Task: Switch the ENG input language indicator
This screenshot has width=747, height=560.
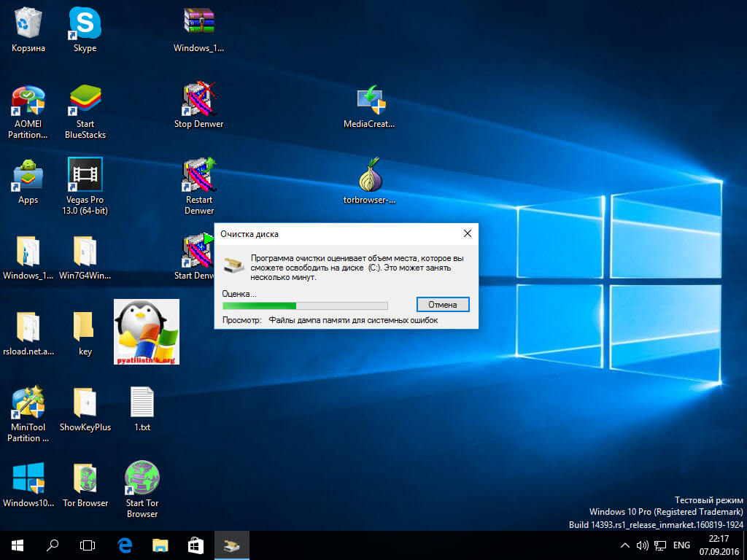Action: [x=681, y=545]
